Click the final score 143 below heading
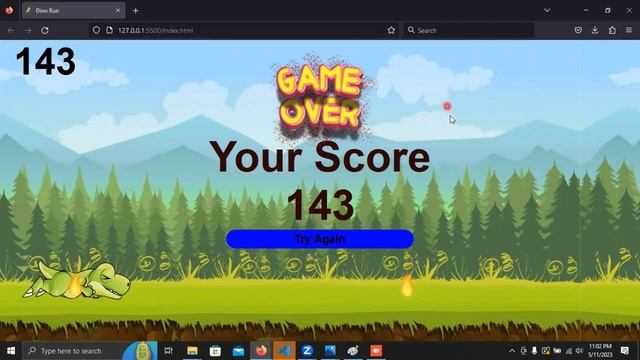 coord(320,204)
